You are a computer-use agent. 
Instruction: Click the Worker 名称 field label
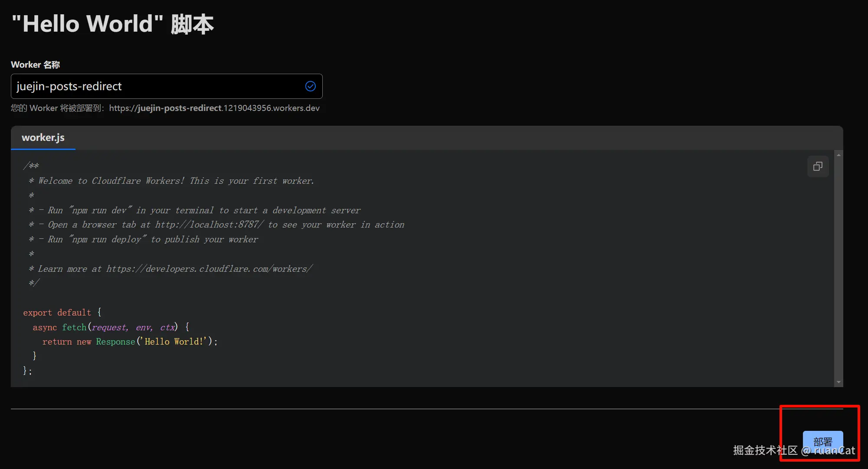(x=35, y=65)
